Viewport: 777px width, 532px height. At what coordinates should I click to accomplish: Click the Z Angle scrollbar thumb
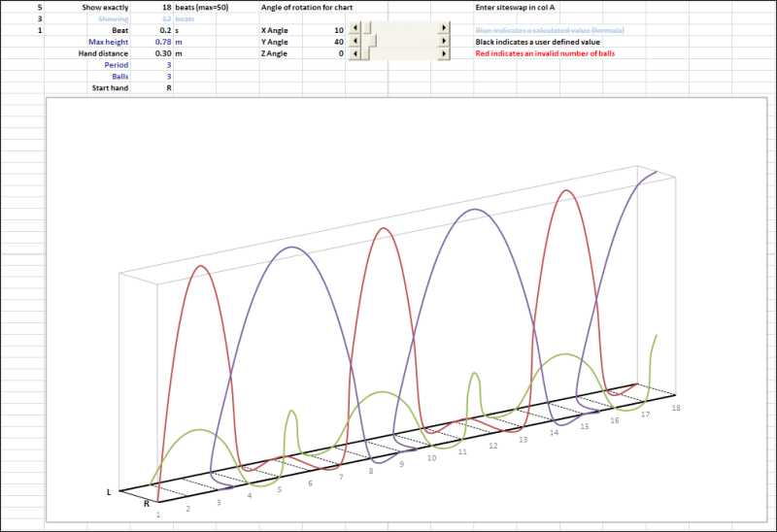(x=365, y=53)
